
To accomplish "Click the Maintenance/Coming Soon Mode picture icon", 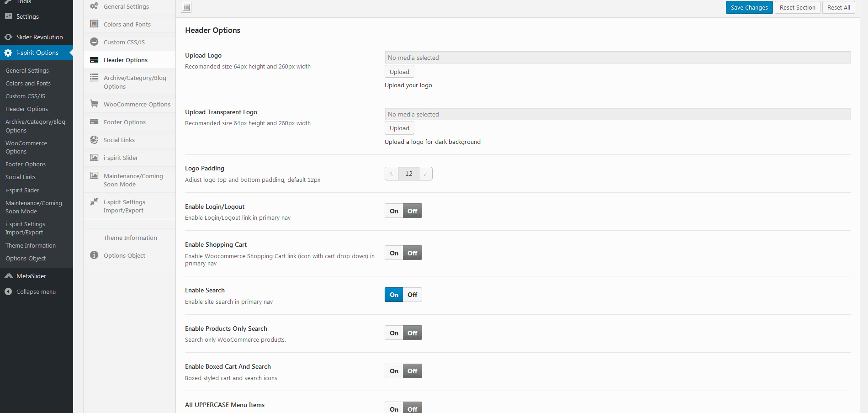I will 94,175.
